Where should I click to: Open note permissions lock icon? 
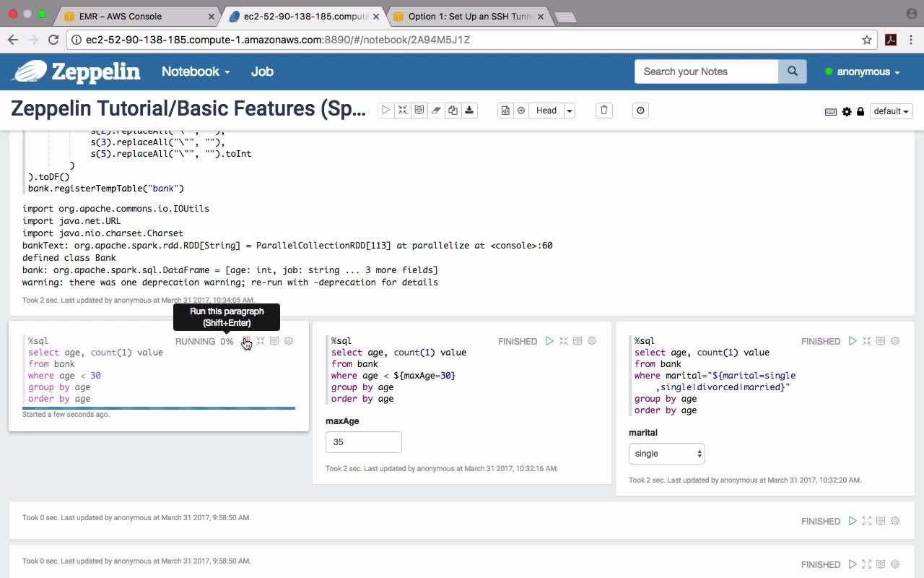point(860,111)
